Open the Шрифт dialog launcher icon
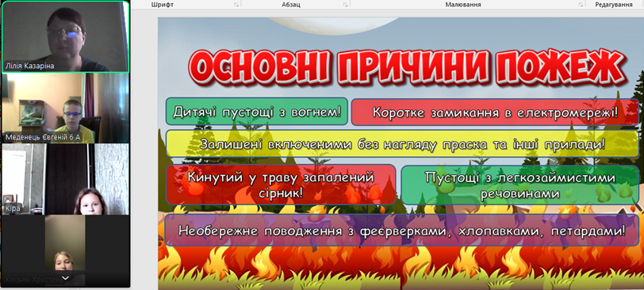 (x=236, y=5)
